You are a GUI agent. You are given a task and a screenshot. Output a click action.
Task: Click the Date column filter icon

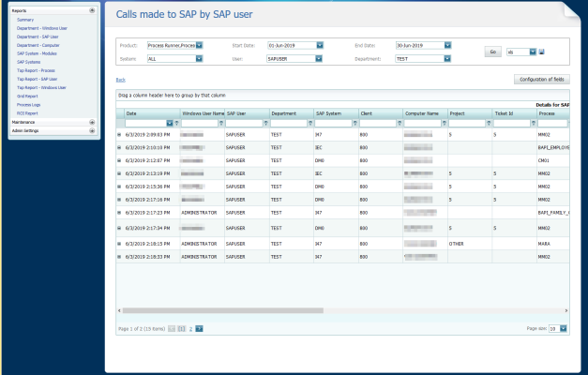[176, 123]
